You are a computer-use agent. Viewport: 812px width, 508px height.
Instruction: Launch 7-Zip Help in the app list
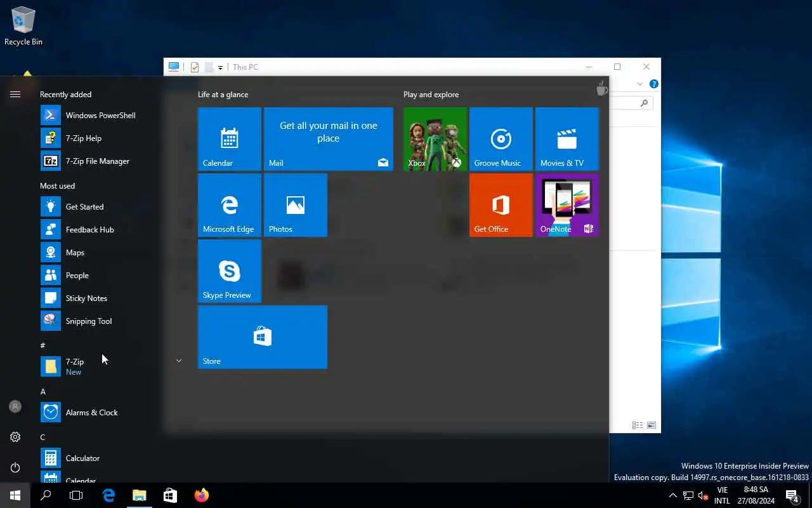coord(99,138)
